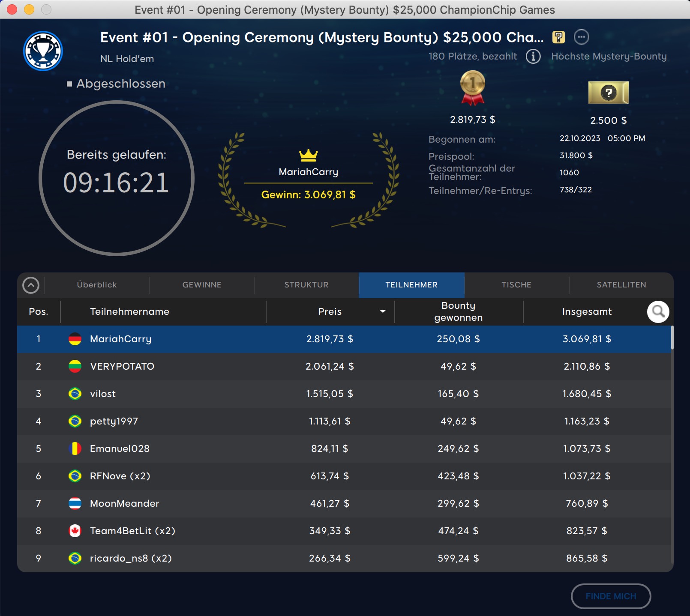Click the mystery bounty question mark icon

[x=558, y=37]
